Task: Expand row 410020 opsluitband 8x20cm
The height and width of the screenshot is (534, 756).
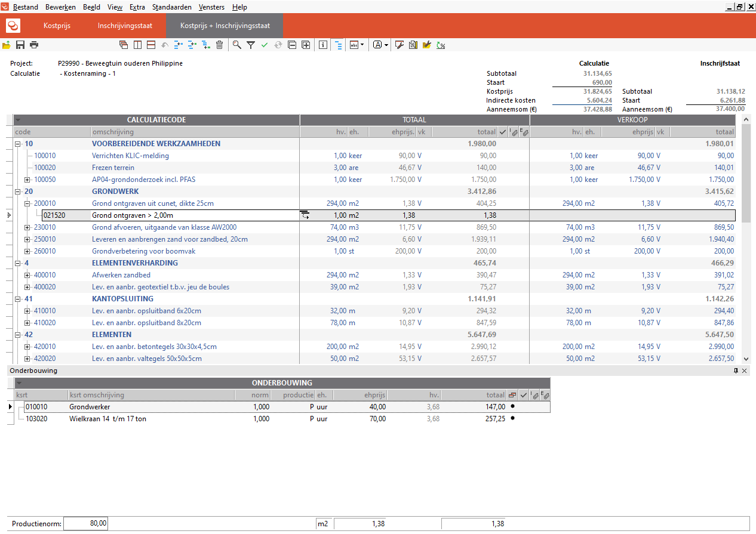Action: click(27, 323)
